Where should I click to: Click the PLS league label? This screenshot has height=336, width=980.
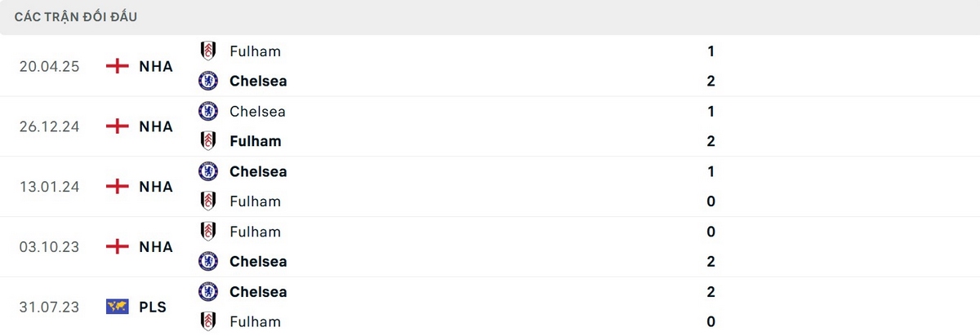pyautogui.click(x=153, y=307)
